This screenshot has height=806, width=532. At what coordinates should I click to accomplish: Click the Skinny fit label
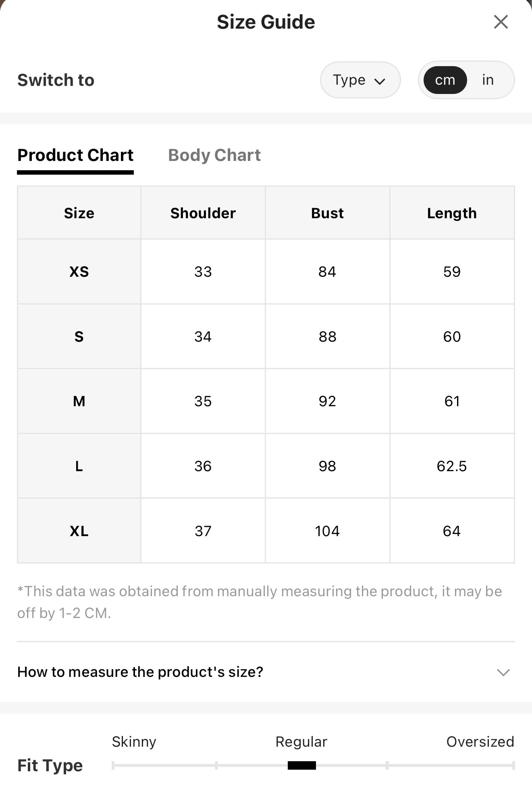[x=134, y=742]
